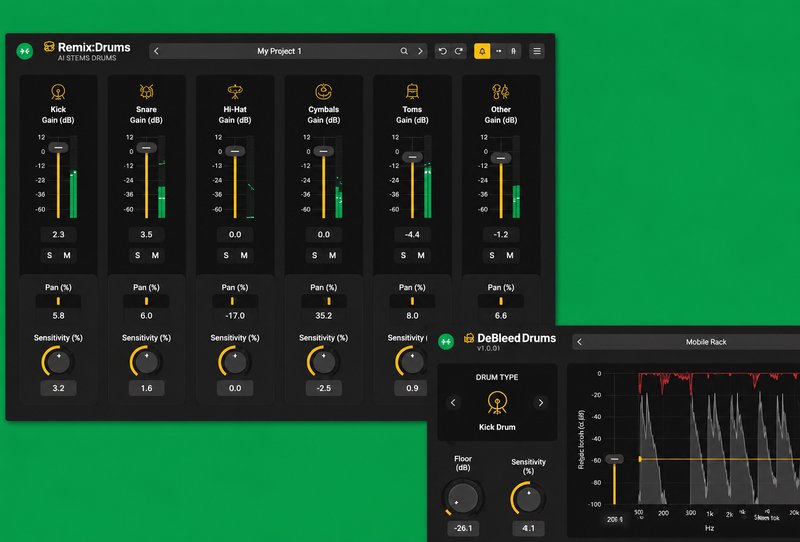This screenshot has height=542, width=800.
Task: Click the Other gain value -1.2
Action: [501, 234]
